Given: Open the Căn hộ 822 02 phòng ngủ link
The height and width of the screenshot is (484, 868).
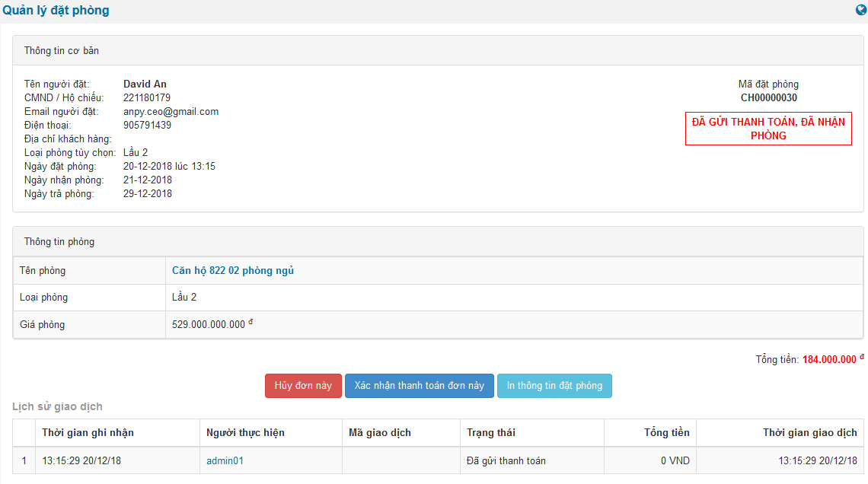Looking at the screenshot, I should tap(233, 271).
